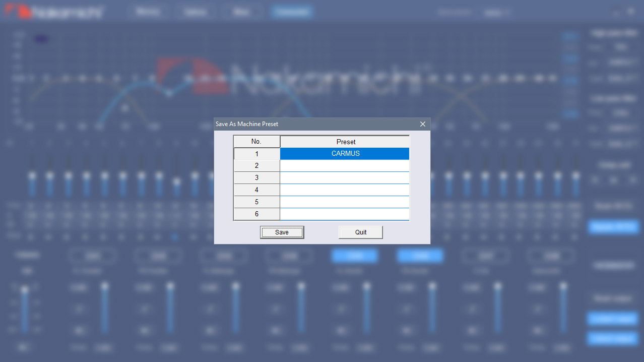Click row number 6 in the No. column
Screen dimensions: 644x362
pos(257,214)
